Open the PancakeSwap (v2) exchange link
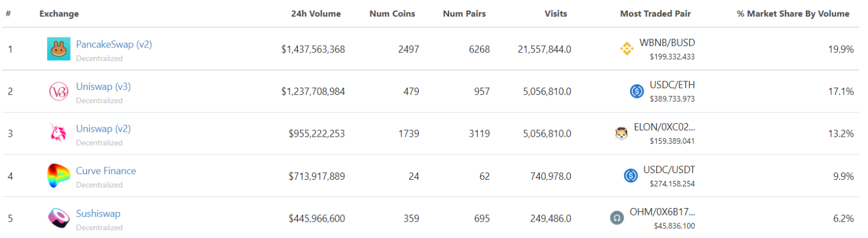 [114, 44]
